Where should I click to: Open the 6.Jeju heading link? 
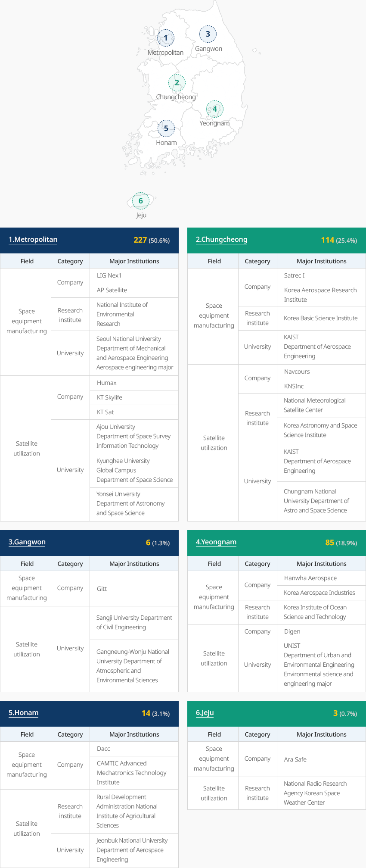tap(205, 713)
